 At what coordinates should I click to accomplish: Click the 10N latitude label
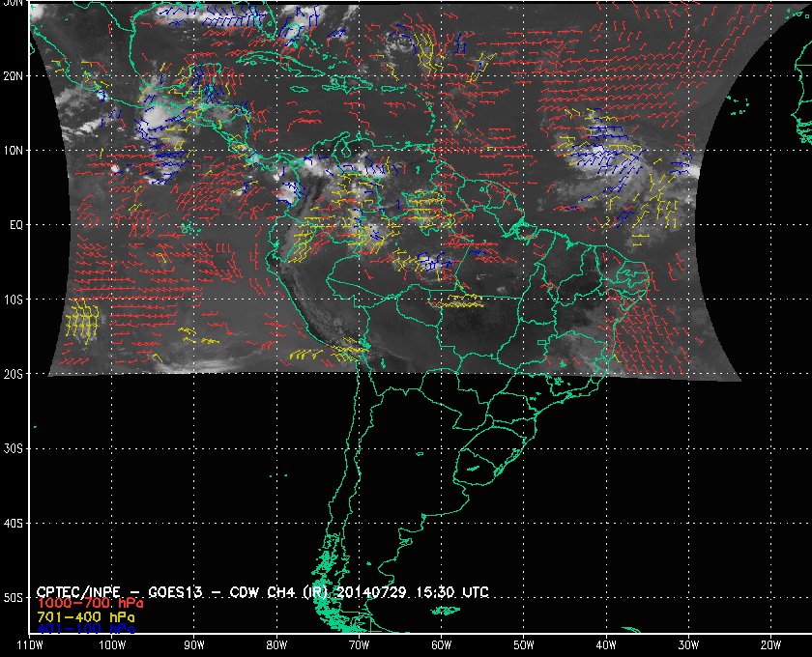click(x=14, y=151)
